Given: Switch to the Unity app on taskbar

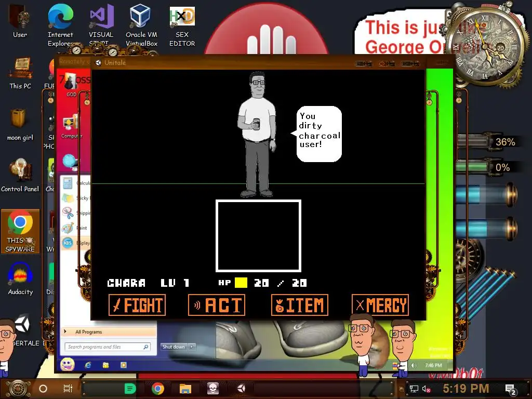Looking at the screenshot, I should pos(241,389).
